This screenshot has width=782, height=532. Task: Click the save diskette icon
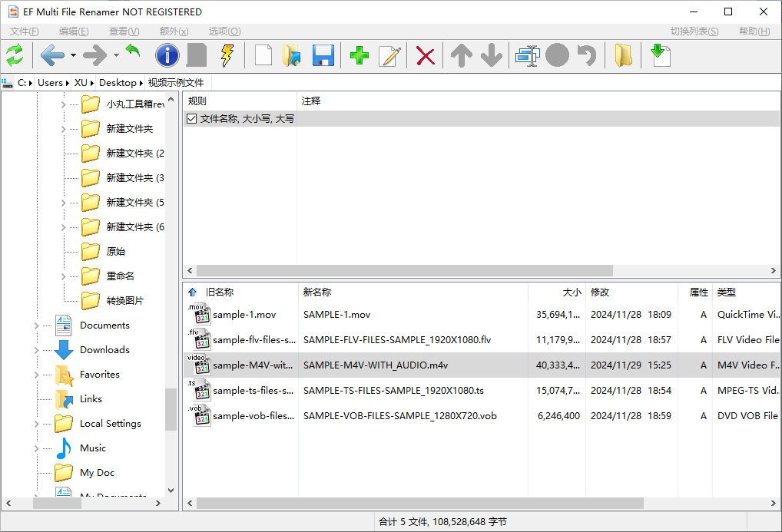click(x=324, y=55)
